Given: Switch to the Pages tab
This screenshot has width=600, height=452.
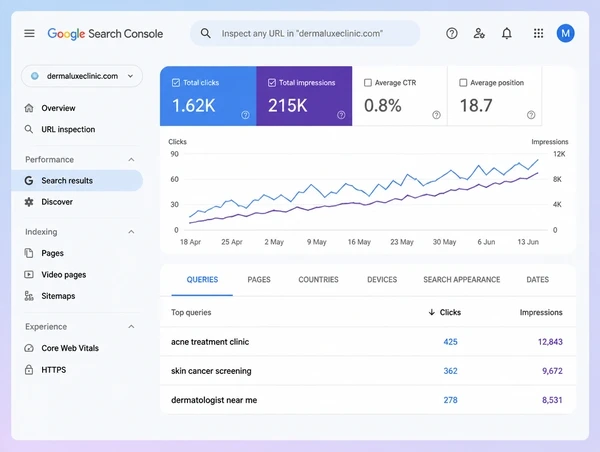Looking at the screenshot, I should click(259, 280).
